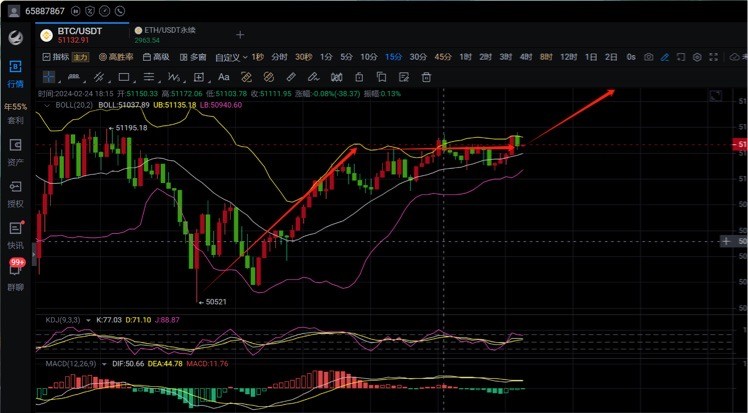Open the KDJ(9,3,3) indicator dropdown arrow
748x413 pixels.
coord(88,320)
